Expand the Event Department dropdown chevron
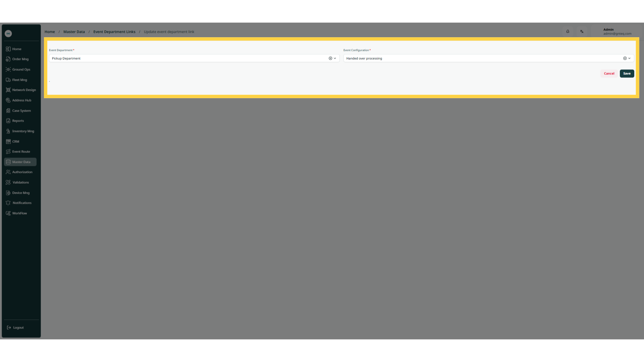The image size is (644, 362). [335, 58]
